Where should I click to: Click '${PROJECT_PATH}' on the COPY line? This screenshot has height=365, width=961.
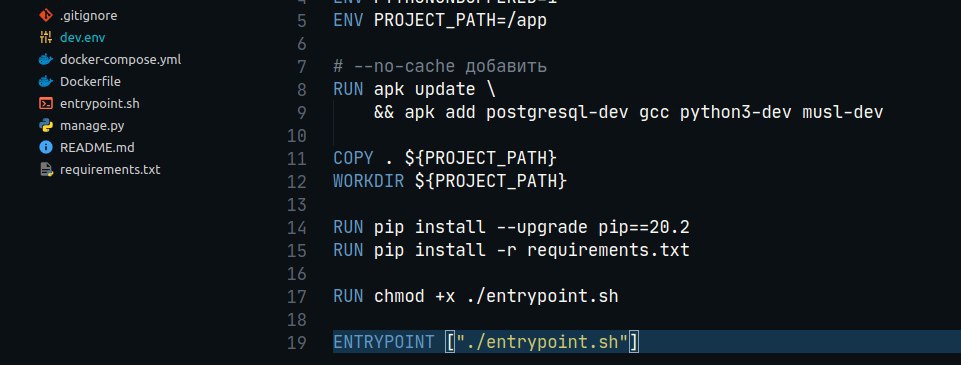(x=480, y=159)
